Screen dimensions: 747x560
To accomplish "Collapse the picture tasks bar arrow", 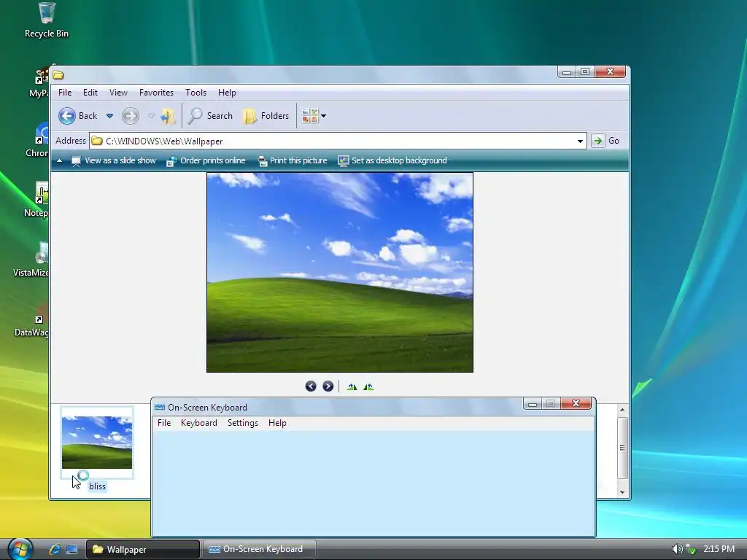I will [x=60, y=161].
